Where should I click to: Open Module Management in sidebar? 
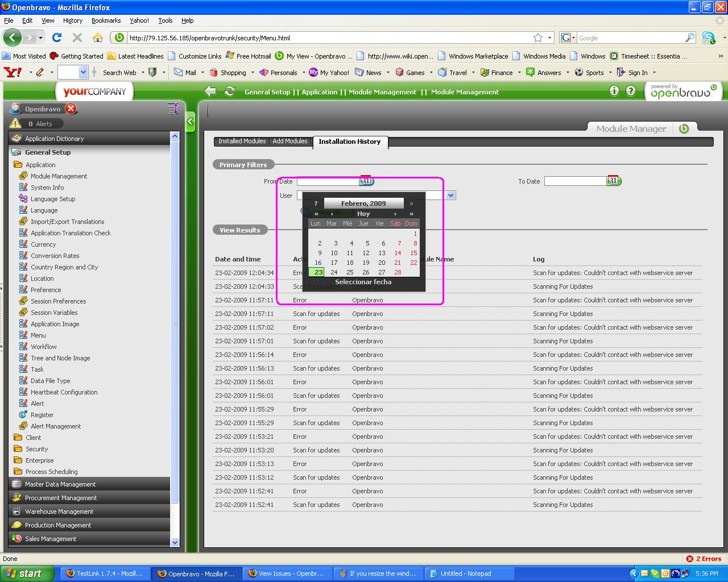[59, 176]
